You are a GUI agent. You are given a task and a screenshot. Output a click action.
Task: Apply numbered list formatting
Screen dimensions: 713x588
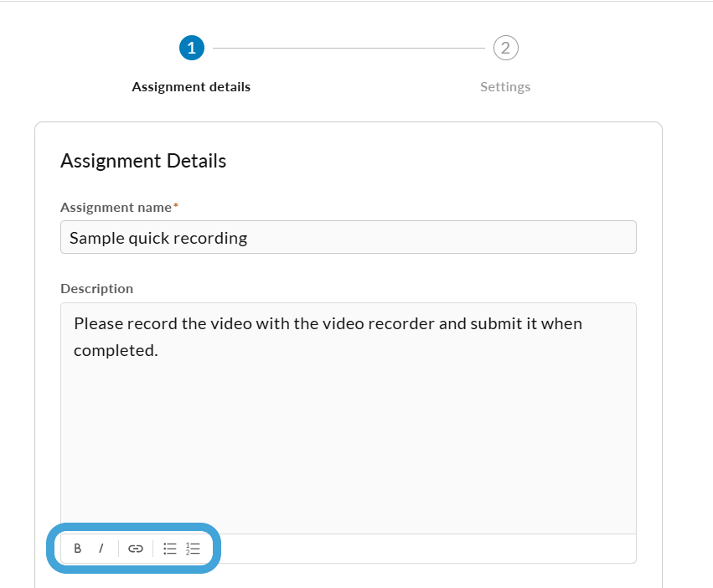(193, 549)
